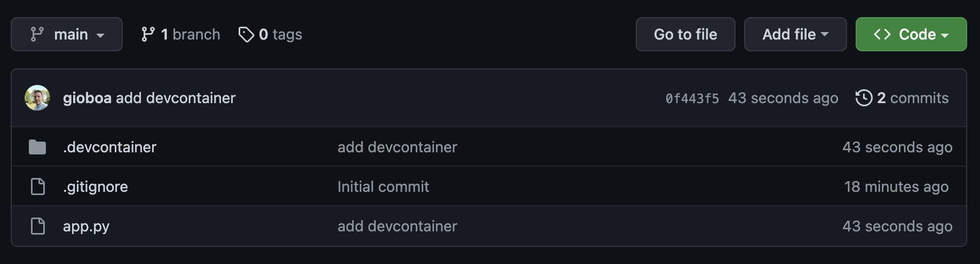Expand the Add file dropdown
Screen dimensions: 980x264
795,34
